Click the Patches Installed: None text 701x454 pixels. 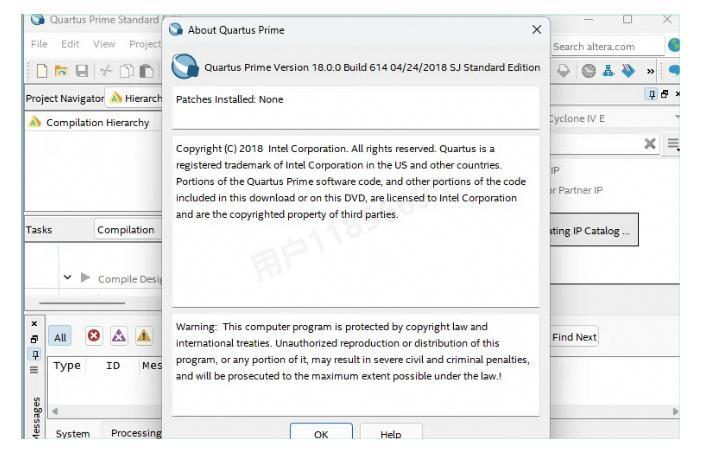[x=229, y=99]
